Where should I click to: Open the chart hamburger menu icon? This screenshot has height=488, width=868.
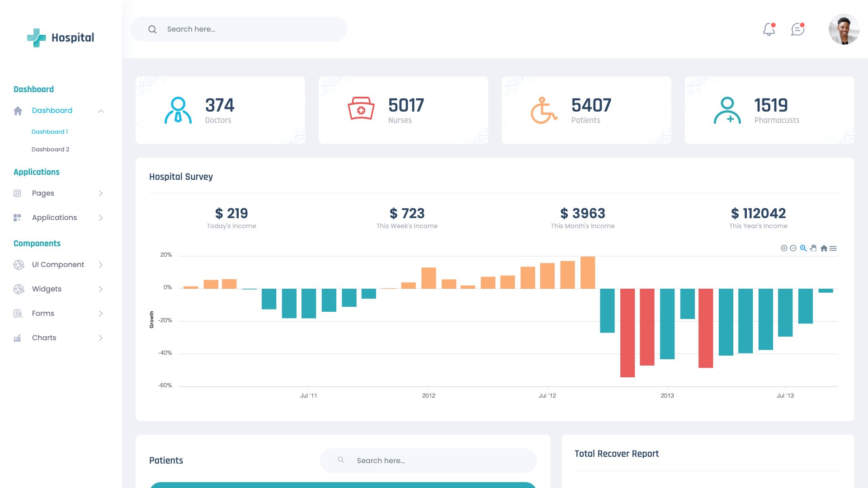click(x=833, y=248)
